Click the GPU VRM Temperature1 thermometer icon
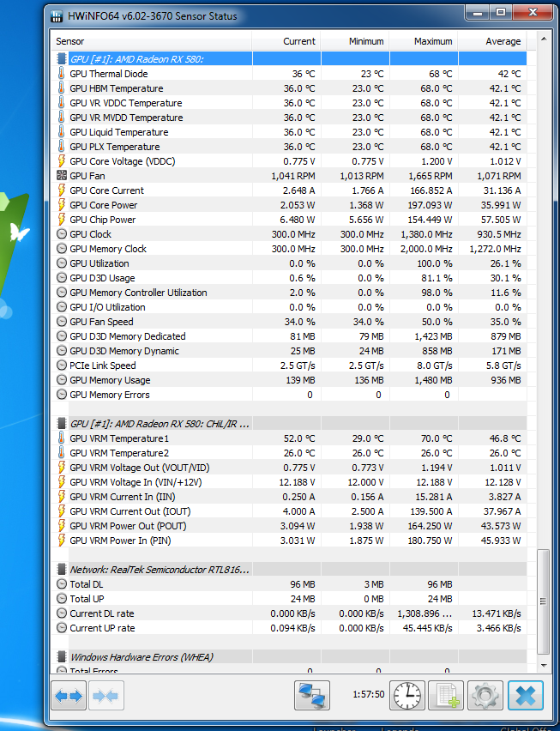 tap(61, 438)
